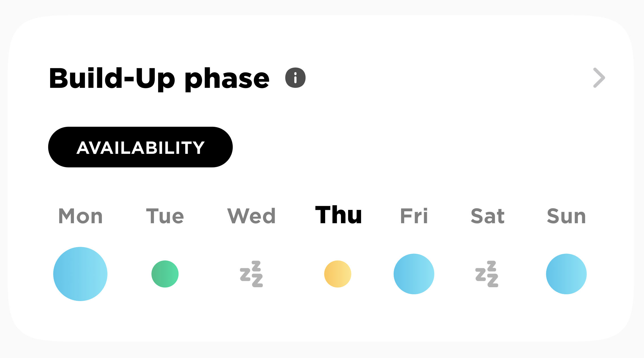The height and width of the screenshot is (358, 644).
Task: Open details with the right chevron arrow
Action: [599, 78]
